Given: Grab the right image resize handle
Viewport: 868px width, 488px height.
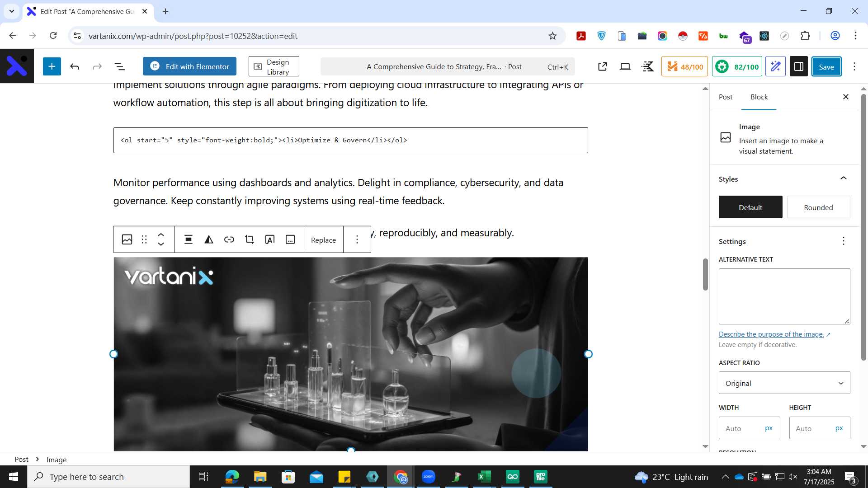Looking at the screenshot, I should click(588, 354).
